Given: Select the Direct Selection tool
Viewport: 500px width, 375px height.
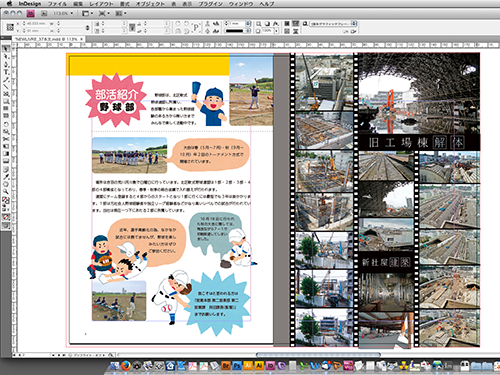Looking at the screenshot, I should pyautogui.click(x=6, y=57).
